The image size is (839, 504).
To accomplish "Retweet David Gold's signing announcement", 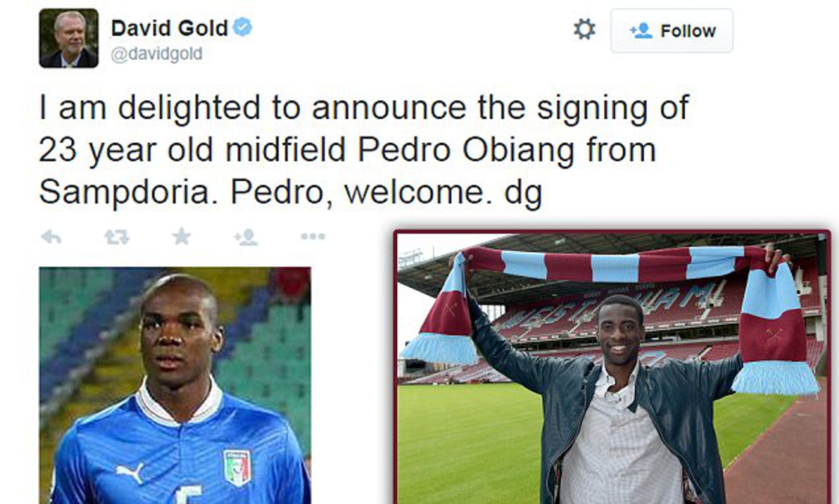I will pyautogui.click(x=117, y=237).
